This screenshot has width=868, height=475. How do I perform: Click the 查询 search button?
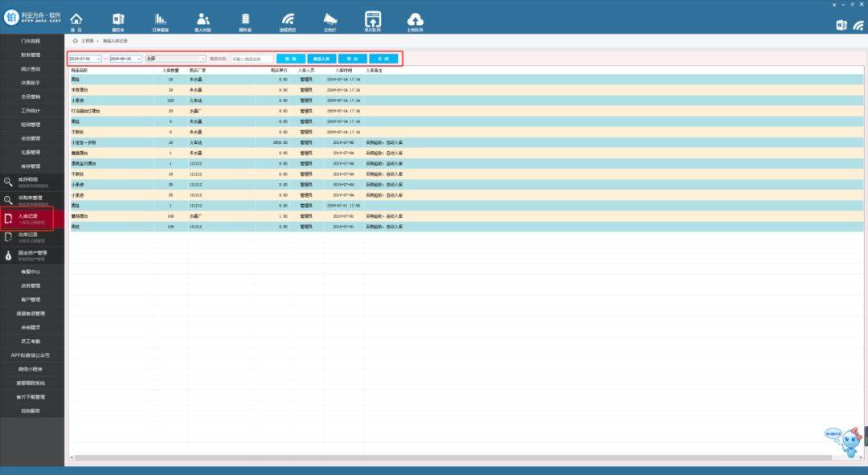[x=290, y=59]
